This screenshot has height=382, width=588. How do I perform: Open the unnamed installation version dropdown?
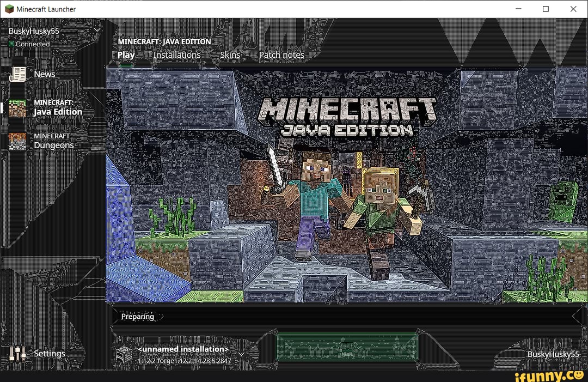pyautogui.click(x=241, y=354)
